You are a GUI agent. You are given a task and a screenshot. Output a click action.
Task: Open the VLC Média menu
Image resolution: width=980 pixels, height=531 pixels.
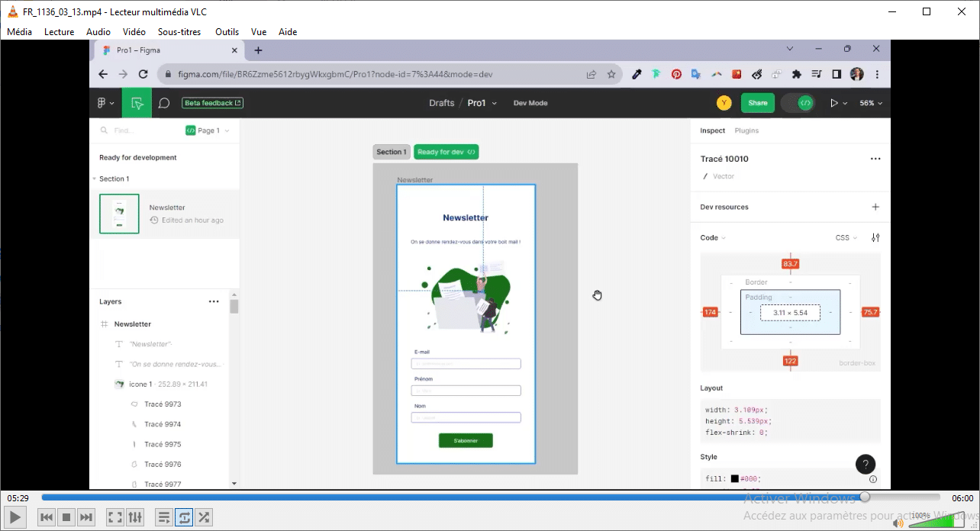20,32
